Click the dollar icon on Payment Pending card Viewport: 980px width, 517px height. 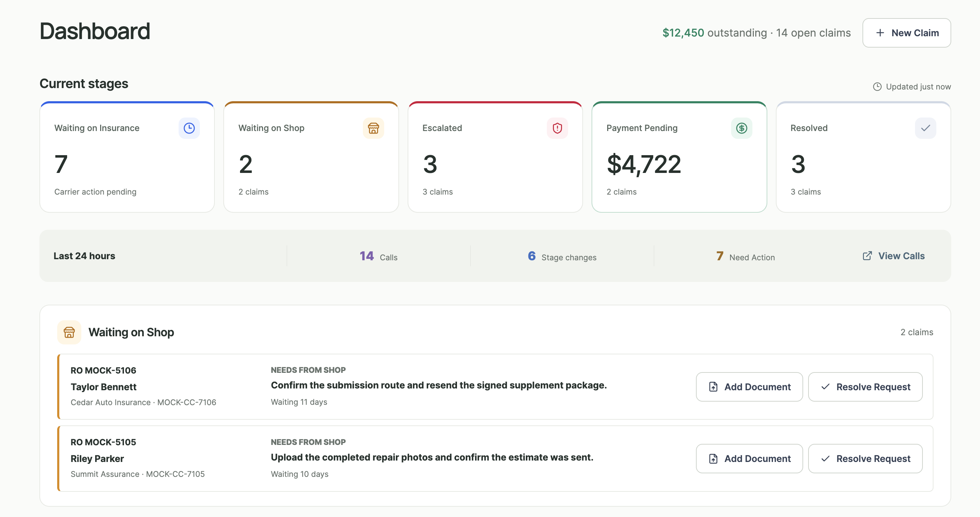click(741, 128)
